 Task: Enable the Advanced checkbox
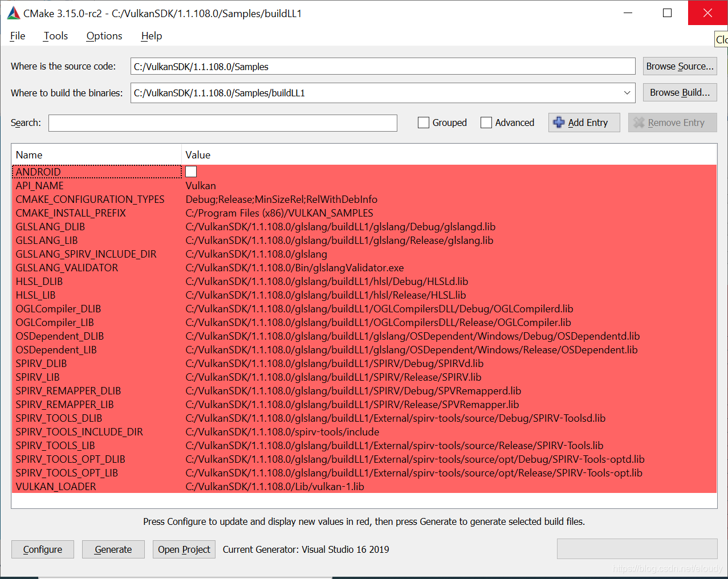486,123
